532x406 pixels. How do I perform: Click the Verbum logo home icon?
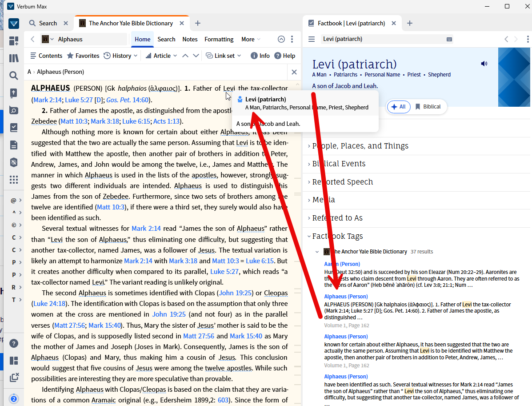pyautogui.click(x=14, y=24)
